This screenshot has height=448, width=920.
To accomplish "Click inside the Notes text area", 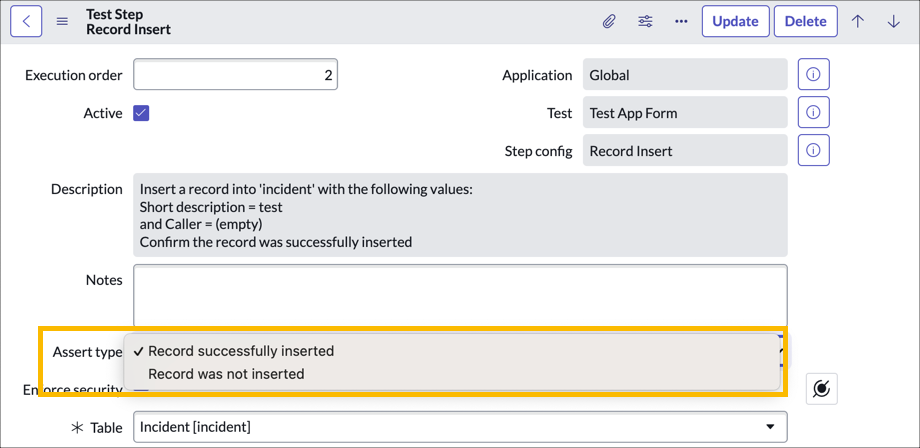I will [460, 294].
